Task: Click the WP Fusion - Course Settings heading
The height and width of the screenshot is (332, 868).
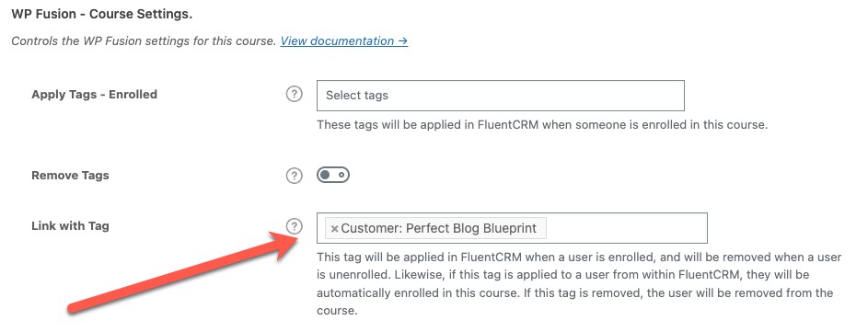Action: (102, 15)
